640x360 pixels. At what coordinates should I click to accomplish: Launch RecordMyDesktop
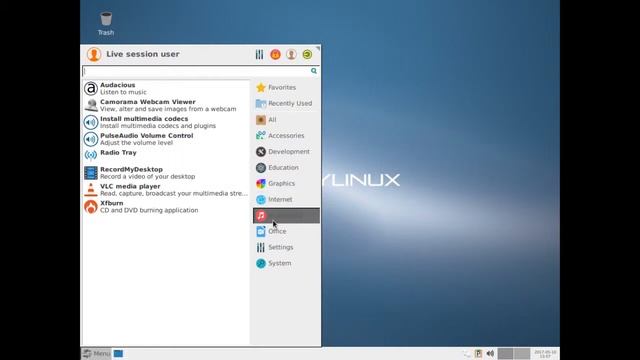click(166, 173)
